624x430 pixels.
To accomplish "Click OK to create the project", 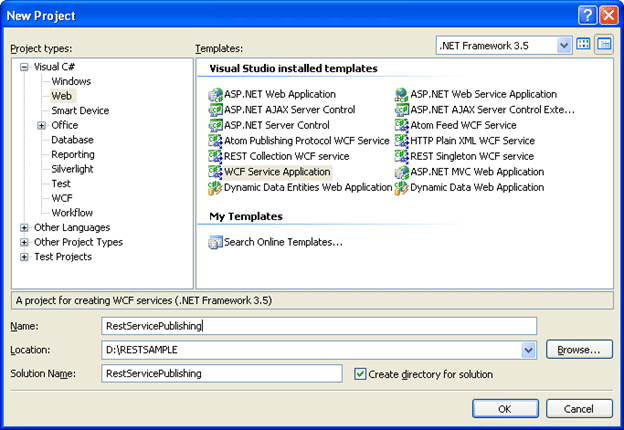I will (x=505, y=409).
